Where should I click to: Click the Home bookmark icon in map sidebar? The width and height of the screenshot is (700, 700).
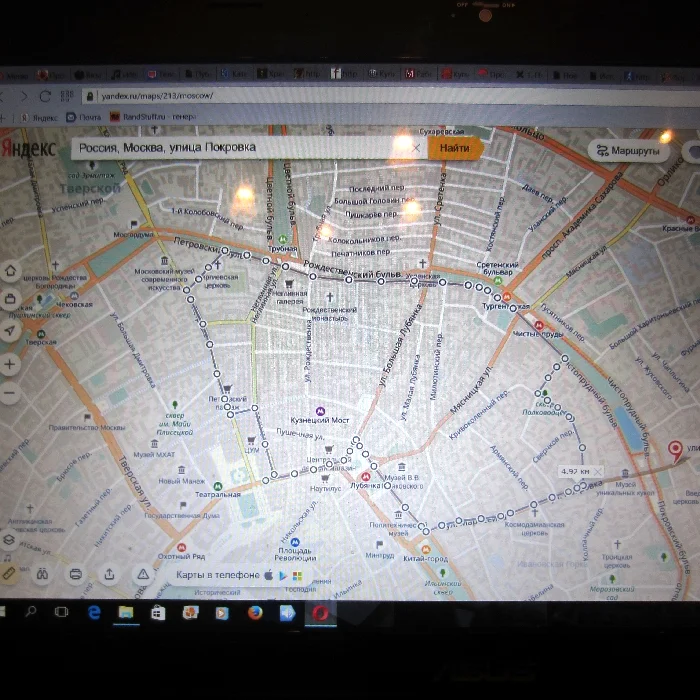click(11, 271)
